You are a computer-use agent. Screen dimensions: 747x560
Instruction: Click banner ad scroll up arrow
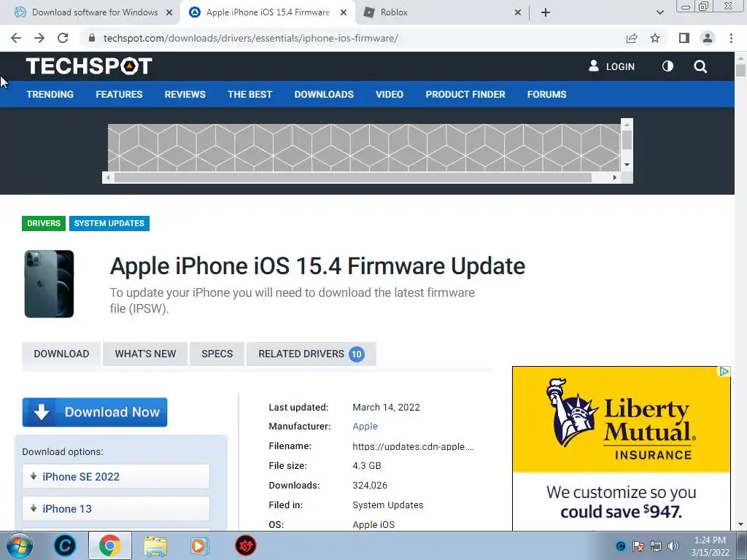click(627, 124)
